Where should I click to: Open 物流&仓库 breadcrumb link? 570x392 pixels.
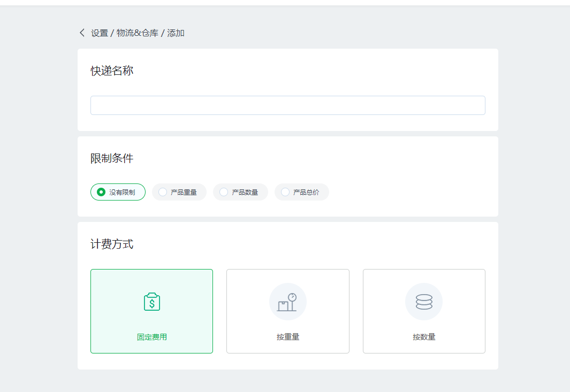pos(138,33)
